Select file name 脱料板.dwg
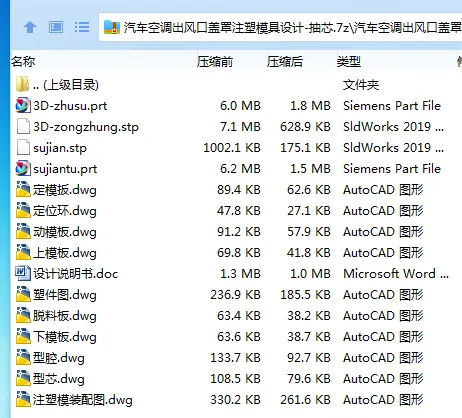Viewport: 462px width, 418px height. tap(65, 316)
